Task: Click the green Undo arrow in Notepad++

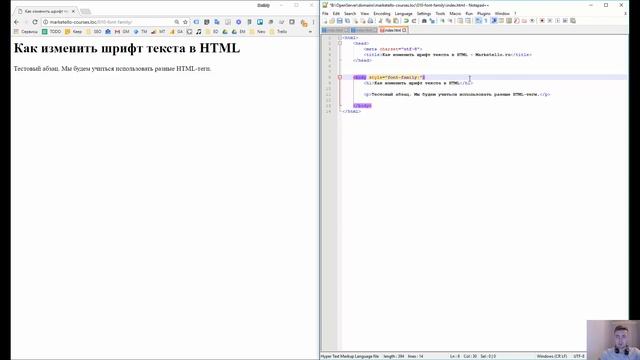Action: (x=406, y=21)
